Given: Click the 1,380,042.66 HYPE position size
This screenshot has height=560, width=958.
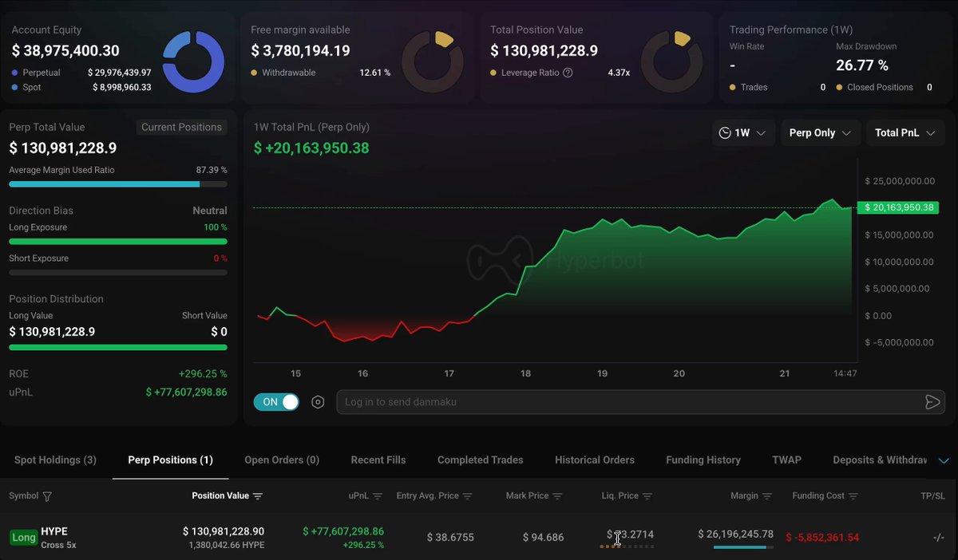Looking at the screenshot, I should [226, 546].
